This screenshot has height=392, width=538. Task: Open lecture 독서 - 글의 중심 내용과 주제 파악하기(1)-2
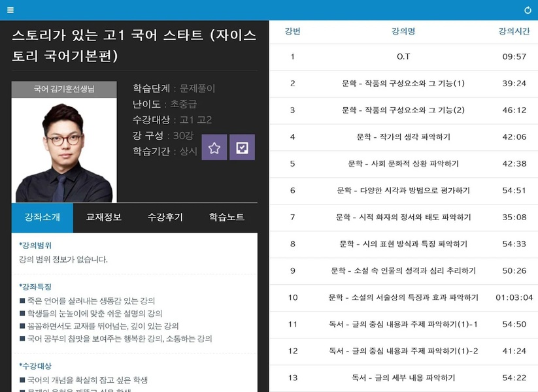403,351
